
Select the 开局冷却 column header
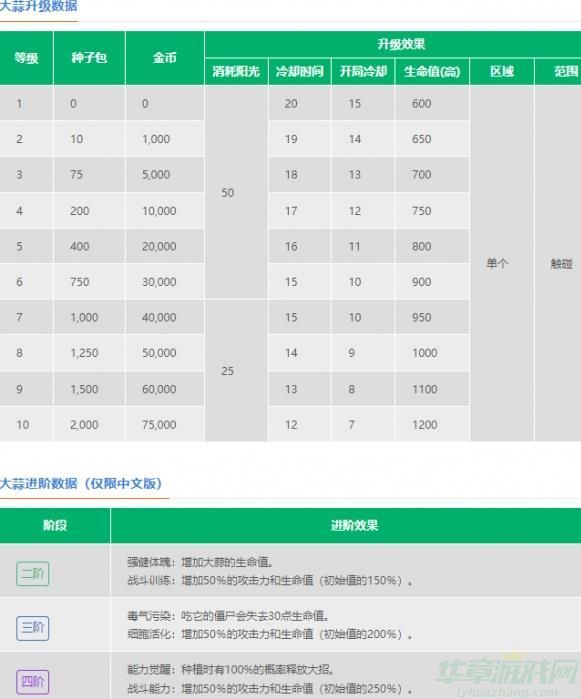(363, 71)
